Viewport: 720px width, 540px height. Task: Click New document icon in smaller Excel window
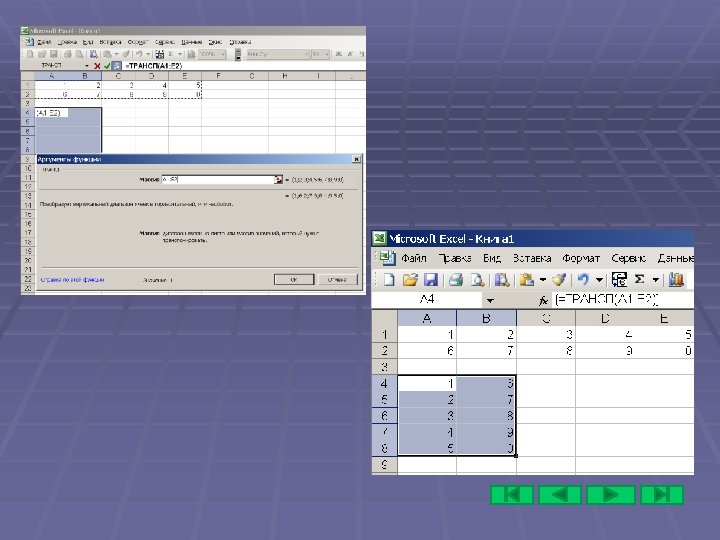pos(30,54)
